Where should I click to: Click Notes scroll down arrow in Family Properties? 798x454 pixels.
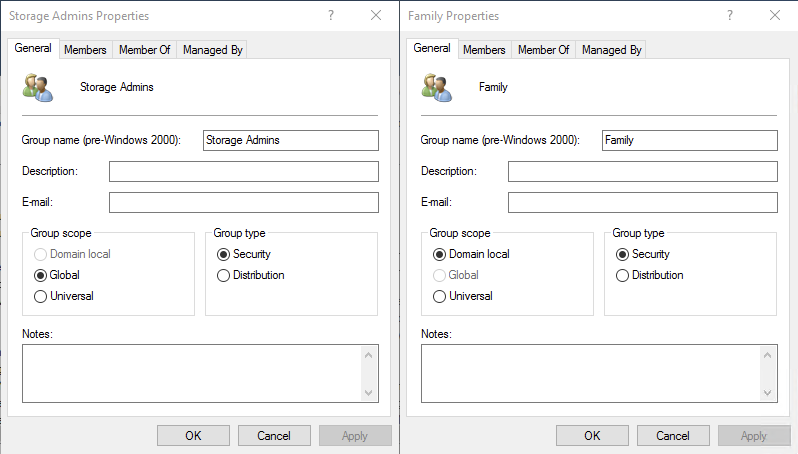click(768, 392)
